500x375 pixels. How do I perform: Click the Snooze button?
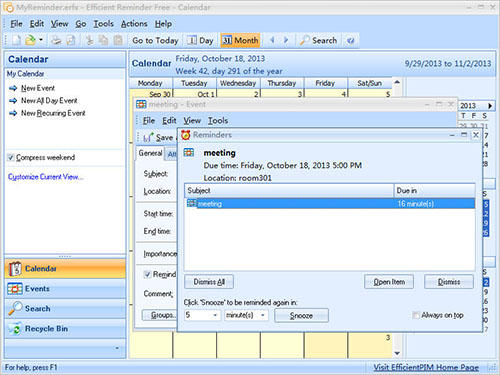click(301, 316)
